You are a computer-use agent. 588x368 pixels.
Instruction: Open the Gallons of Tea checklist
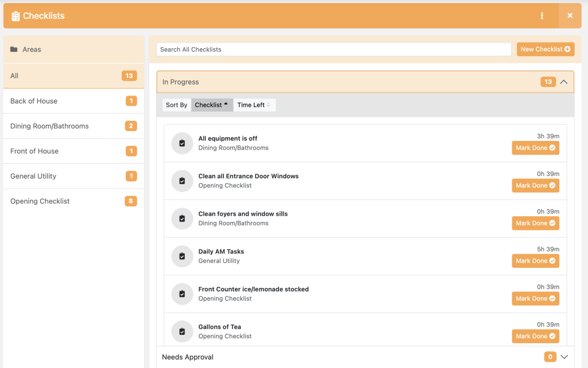pyautogui.click(x=219, y=327)
